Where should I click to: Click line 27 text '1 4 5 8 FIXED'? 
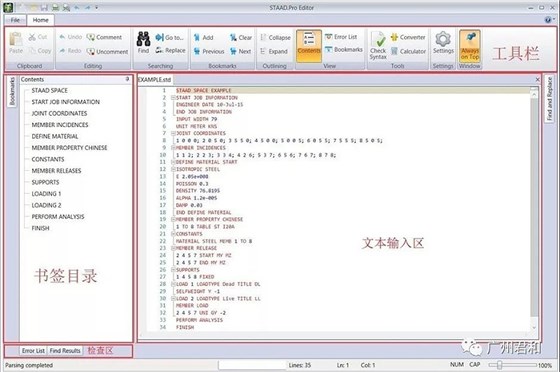195,277
